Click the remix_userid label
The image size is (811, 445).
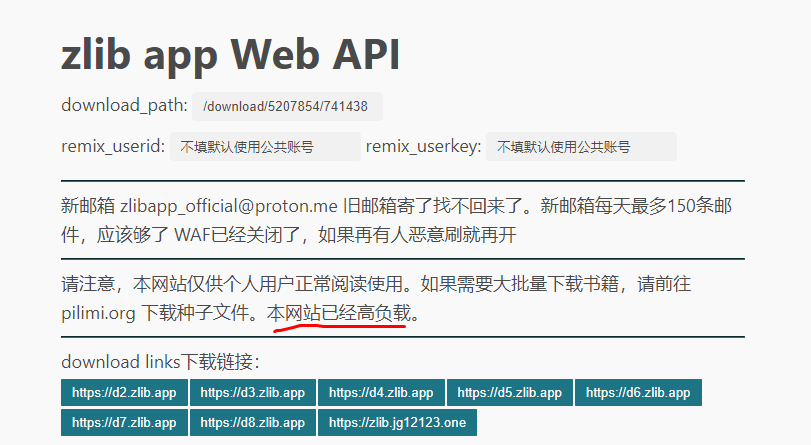click(113, 146)
